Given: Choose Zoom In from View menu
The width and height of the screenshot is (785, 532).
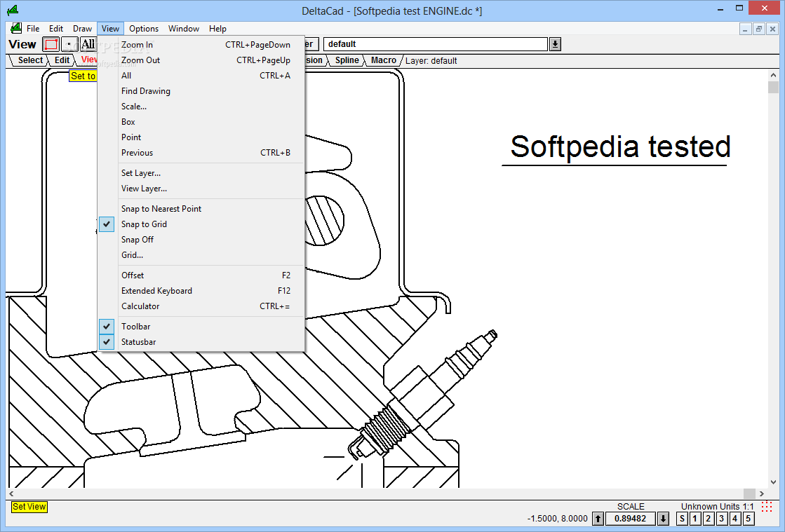Looking at the screenshot, I should coord(201,44).
